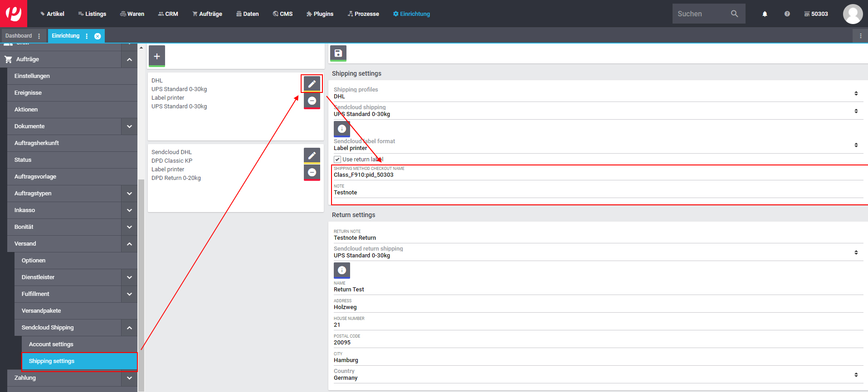Select Versandpakete in sidebar
868x392 pixels.
(76, 311)
